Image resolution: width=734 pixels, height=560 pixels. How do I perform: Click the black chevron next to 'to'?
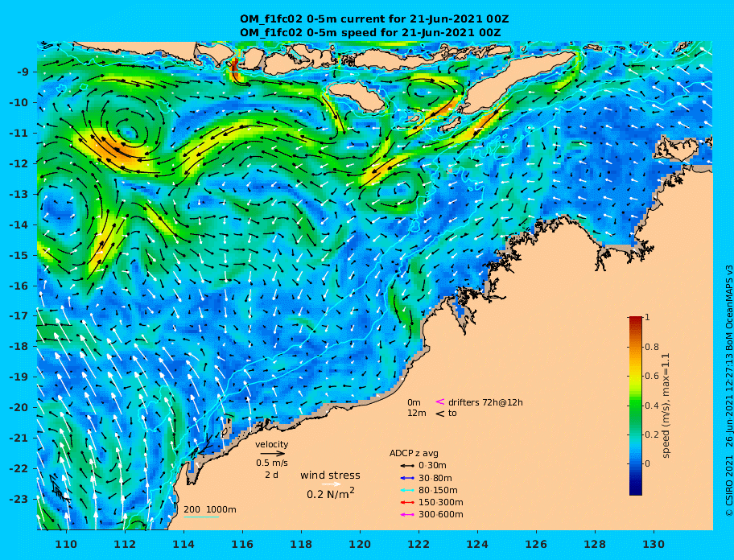coord(440,414)
